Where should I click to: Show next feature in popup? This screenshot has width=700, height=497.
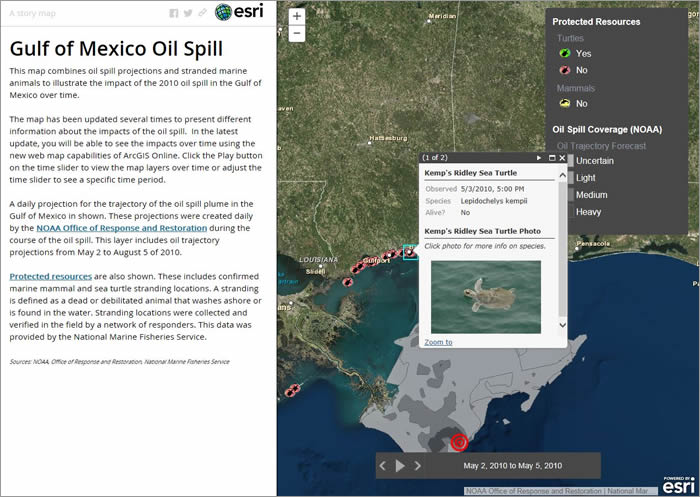(539, 158)
